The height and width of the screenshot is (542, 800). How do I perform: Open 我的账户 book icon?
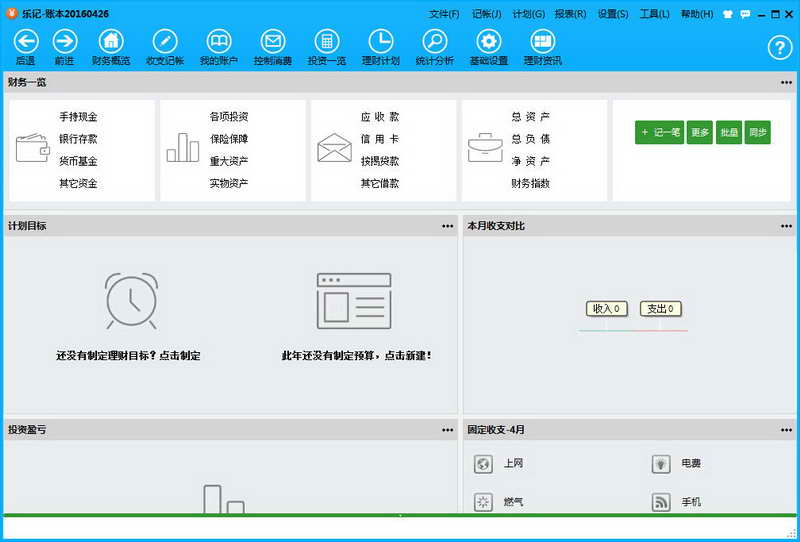[x=218, y=41]
